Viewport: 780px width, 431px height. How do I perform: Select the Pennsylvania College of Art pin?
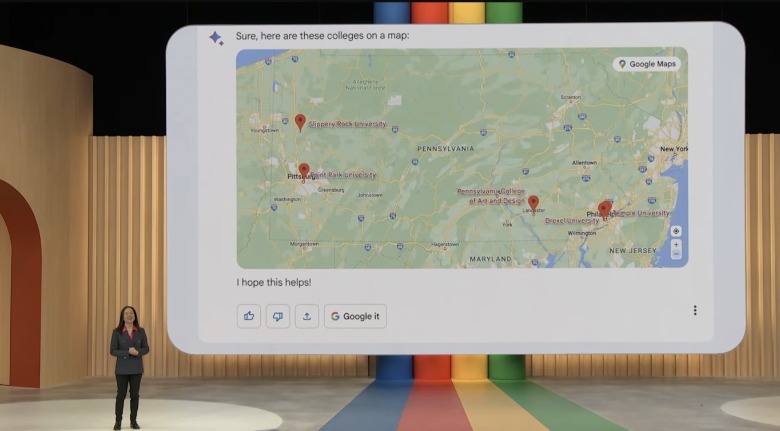[x=533, y=203]
